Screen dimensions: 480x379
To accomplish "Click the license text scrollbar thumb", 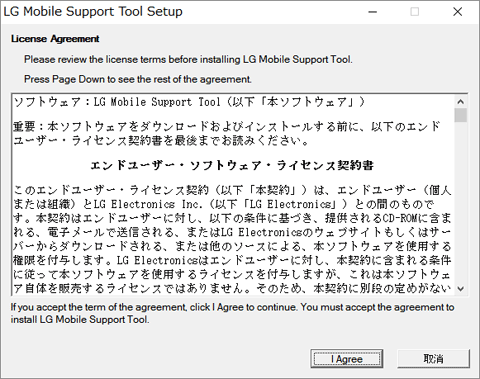I will (x=461, y=115).
